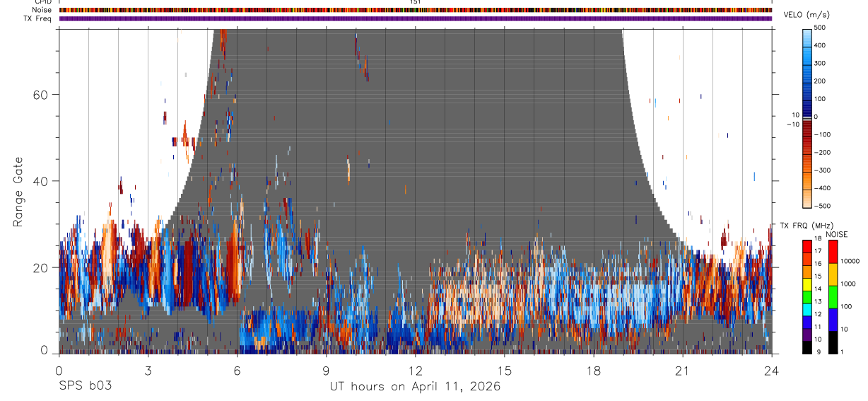
Task: Click the '151' CPID value
Action: 416,2
